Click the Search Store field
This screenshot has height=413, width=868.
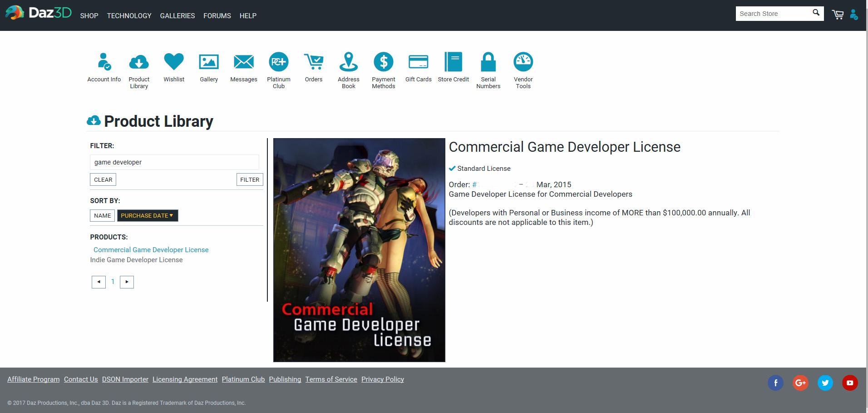pyautogui.click(x=773, y=14)
